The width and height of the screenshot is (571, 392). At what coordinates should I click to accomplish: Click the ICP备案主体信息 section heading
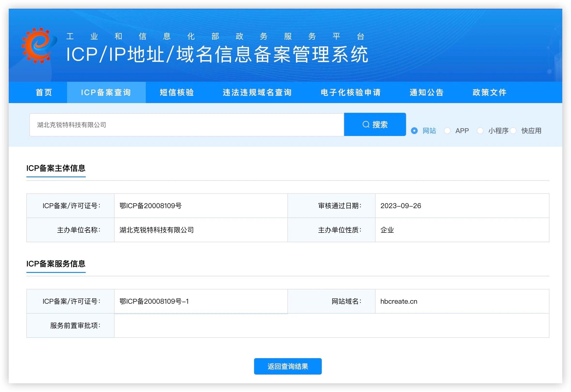[x=56, y=168]
